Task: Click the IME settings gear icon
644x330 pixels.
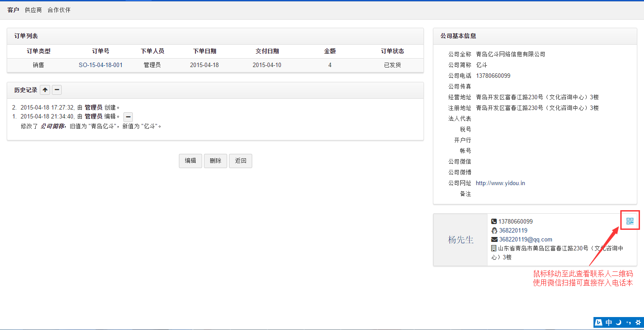Action: [x=638, y=322]
